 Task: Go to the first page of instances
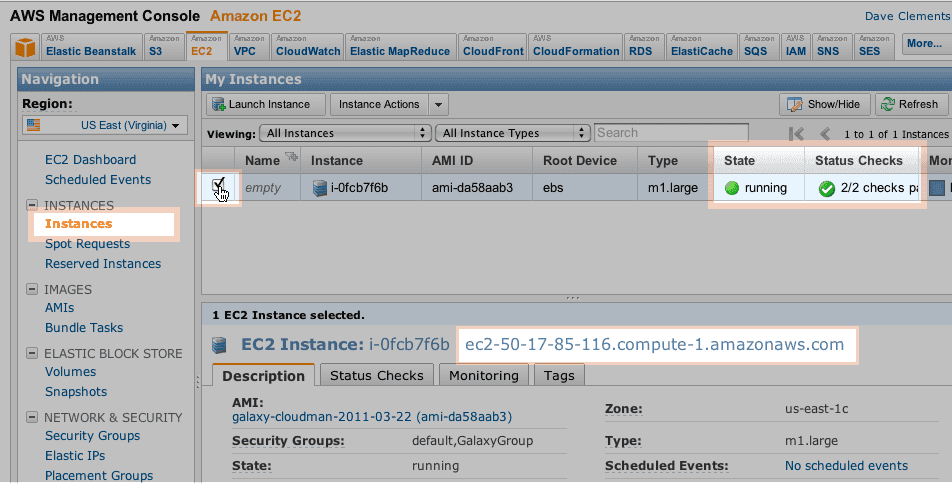tap(797, 133)
